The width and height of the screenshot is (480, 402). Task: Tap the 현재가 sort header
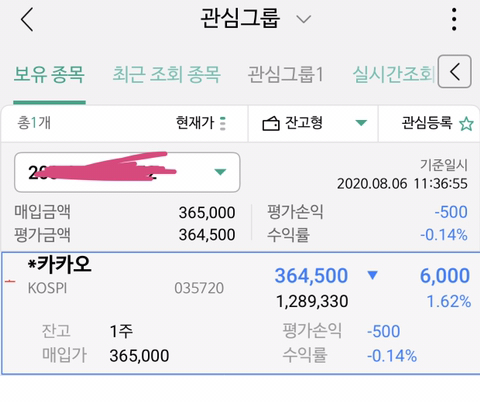[x=195, y=123]
